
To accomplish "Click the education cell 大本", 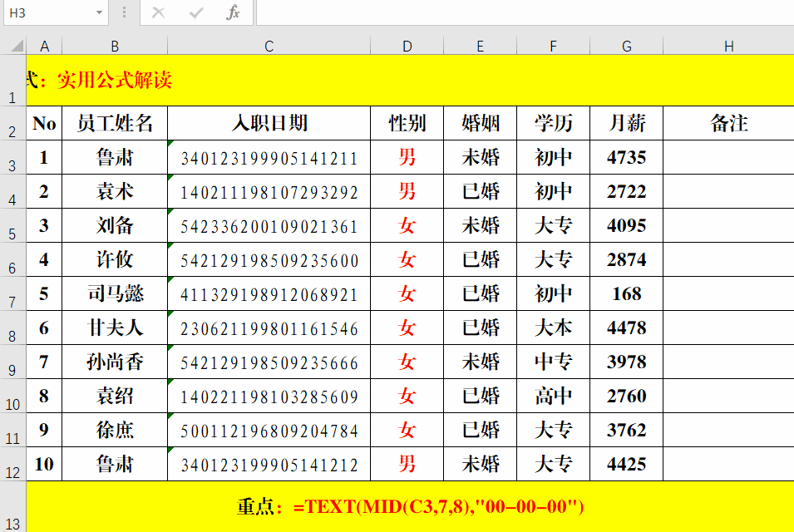I will 553,328.
